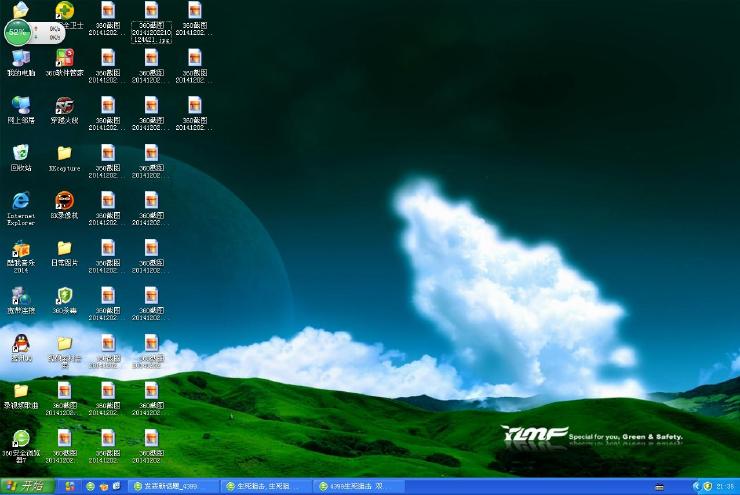This screenshot has width=740, height=495.
Task: Switch to the 发表新话题_4399 taskbar window
Action: [174, 486]
